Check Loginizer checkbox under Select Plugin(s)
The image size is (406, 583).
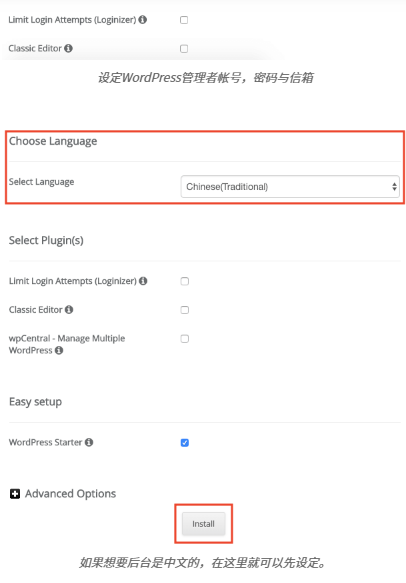click(185, 281)
